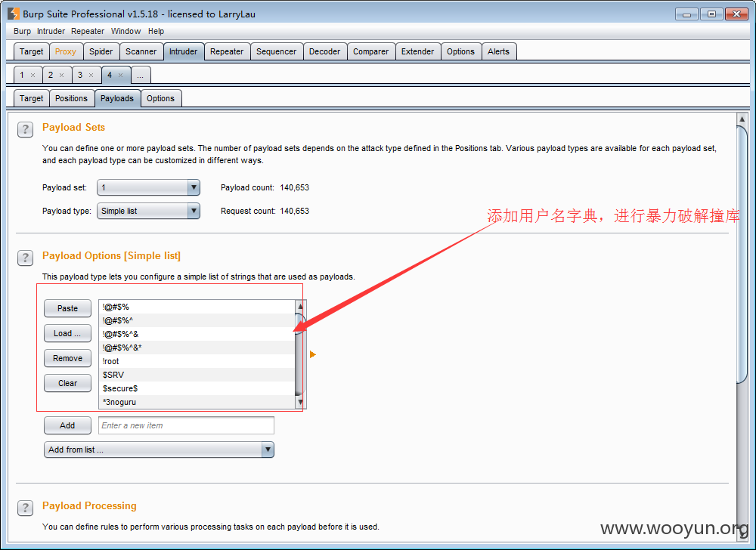Image resolution: width=756 pixels, height=550 pixels.
Task: Switch to the main Repeater tab
Action: pos(227,51)
